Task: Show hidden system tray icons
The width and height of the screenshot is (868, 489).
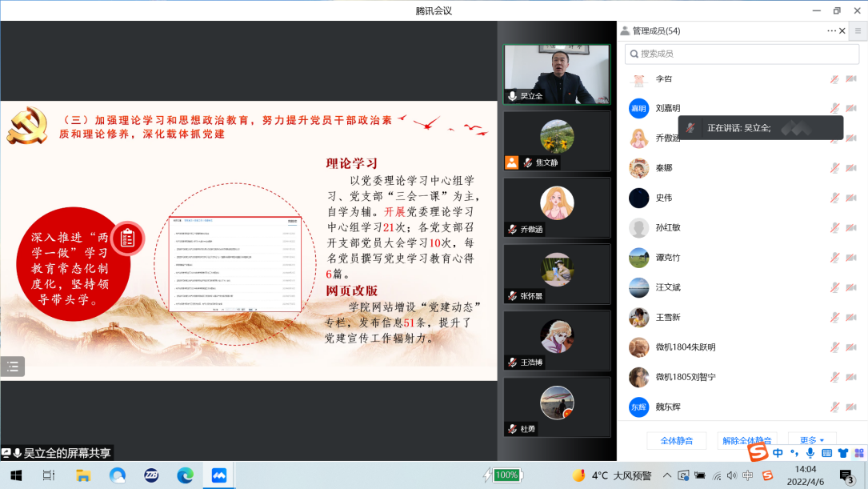Action: coord(667,475)
